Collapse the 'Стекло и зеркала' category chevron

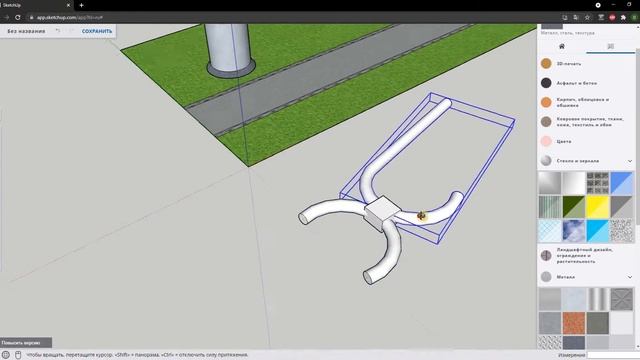(630, 161)
